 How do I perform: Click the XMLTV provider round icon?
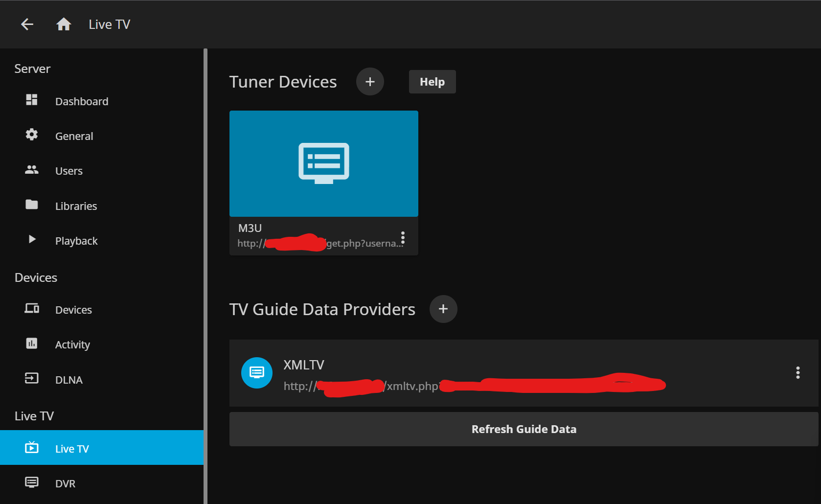click(x=257, y=373)
